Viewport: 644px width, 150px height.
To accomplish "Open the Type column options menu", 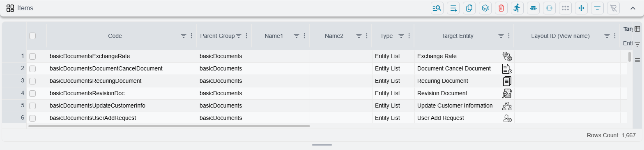I will (409, 36).
